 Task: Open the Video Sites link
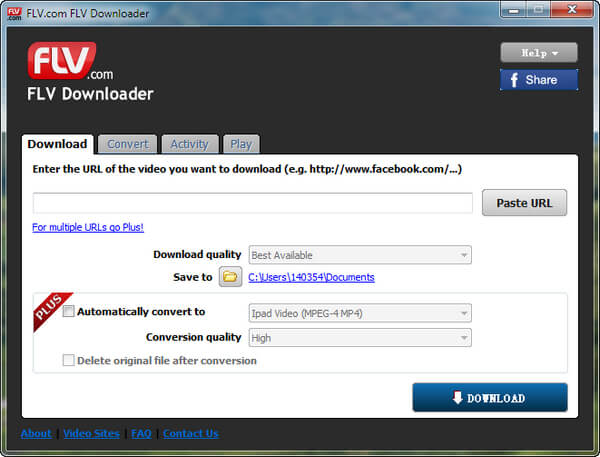[91, 434]
